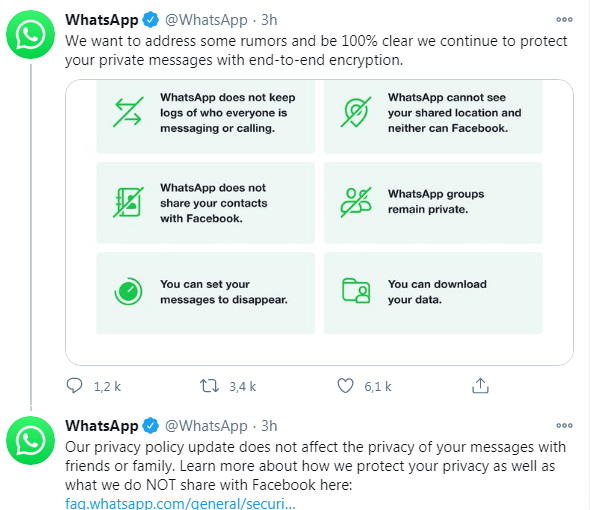Retweet the first WhatsApp tweet
590x510 pixels.
(x=209, y=386)
